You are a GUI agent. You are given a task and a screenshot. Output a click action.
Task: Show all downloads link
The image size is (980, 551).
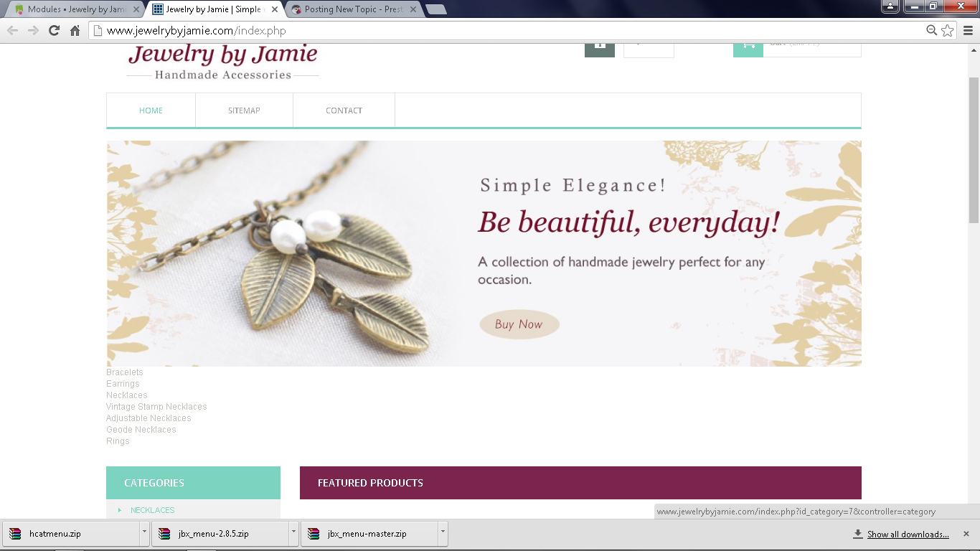(x=908, y=534)
